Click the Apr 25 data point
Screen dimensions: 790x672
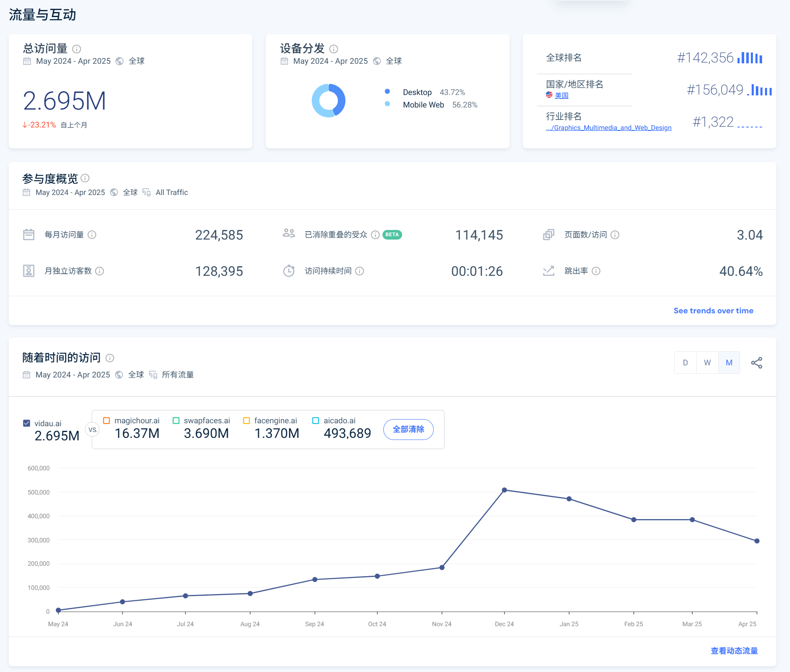coord(757,541)
